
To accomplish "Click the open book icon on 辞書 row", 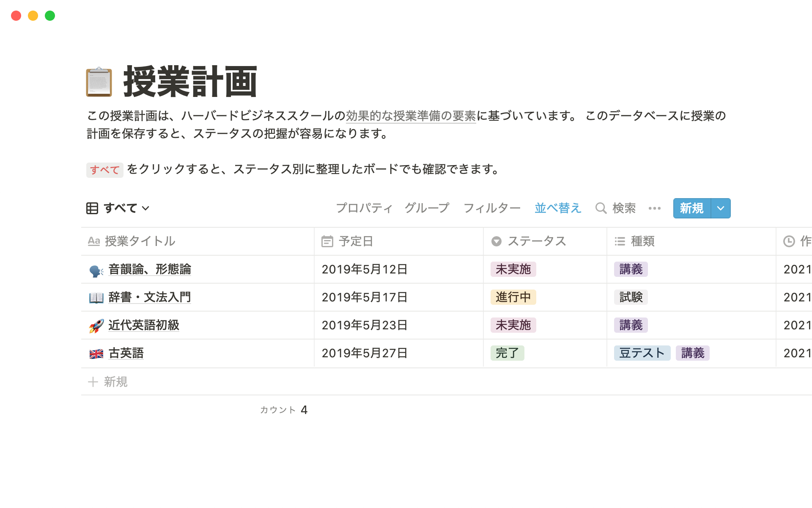I will click(96, 298).
